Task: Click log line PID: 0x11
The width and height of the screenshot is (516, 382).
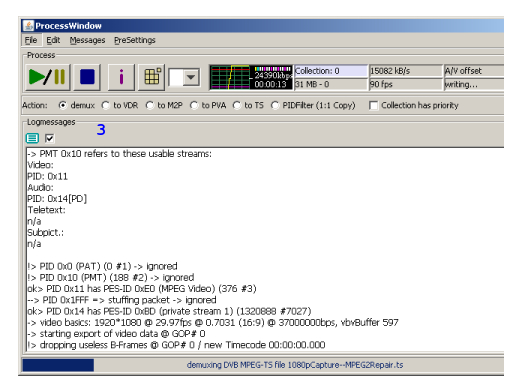Action: [x=48, y=176]
